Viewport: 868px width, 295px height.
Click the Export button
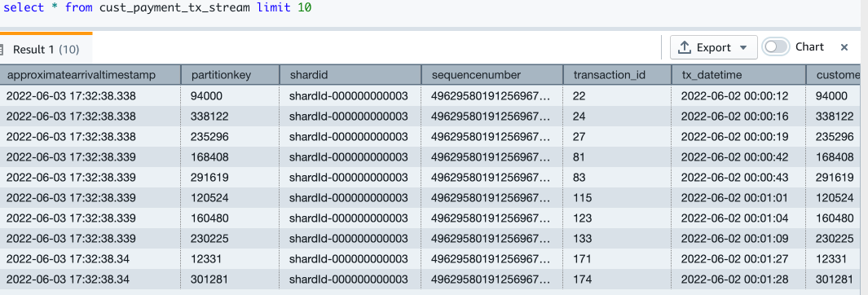click(713, 47)
